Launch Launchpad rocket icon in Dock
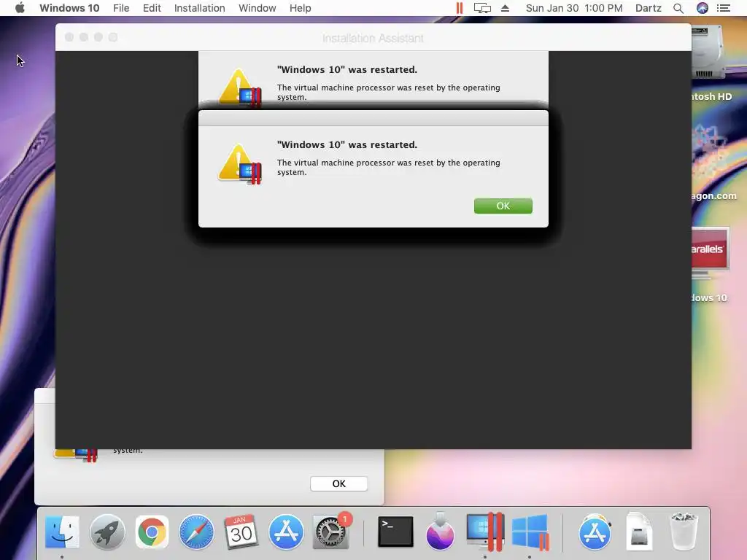This screenshot has height=560, width=747. pos(107,532)
